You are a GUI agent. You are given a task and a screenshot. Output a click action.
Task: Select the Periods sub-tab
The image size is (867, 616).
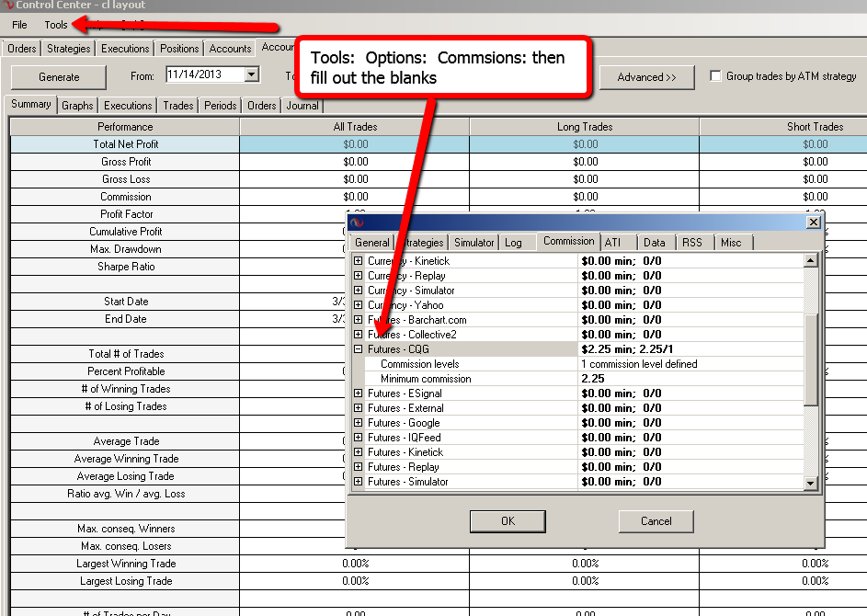(x=220, y=106)
